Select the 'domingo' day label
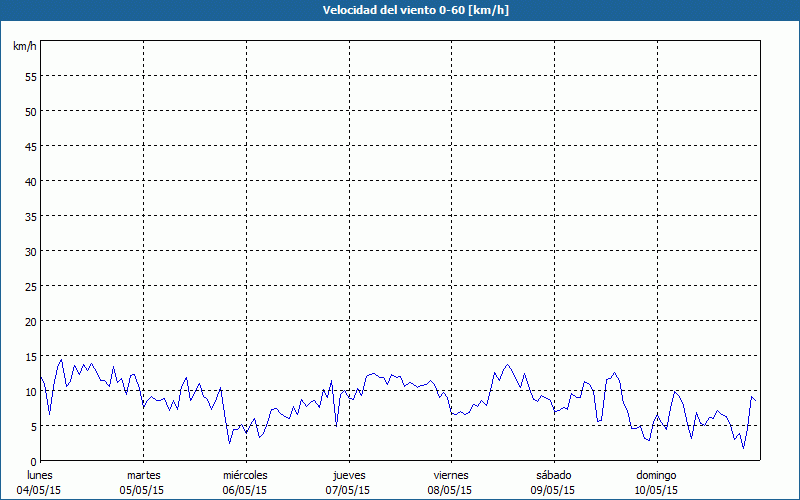800x500 pixels. pyautogui.click(x=656, y=475)
